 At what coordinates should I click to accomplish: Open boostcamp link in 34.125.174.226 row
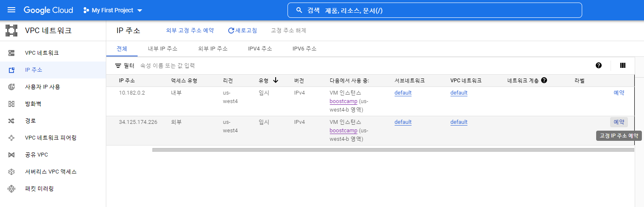(343, 131)
